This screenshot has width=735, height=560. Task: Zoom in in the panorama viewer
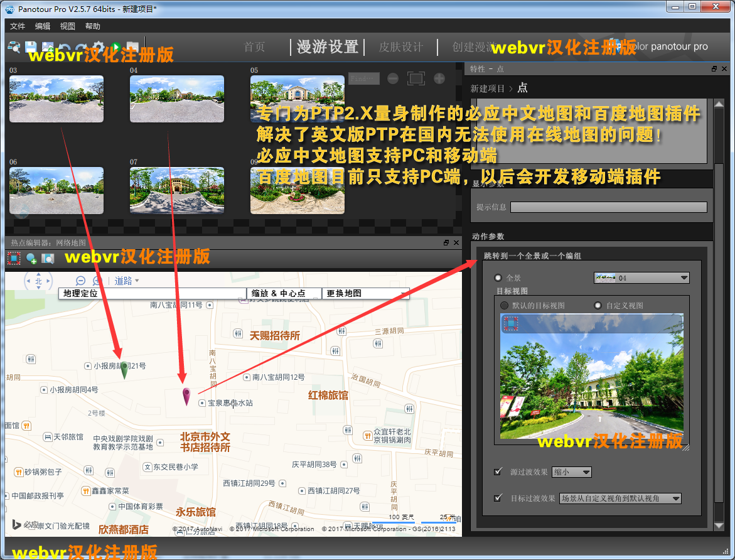point(439,78)
